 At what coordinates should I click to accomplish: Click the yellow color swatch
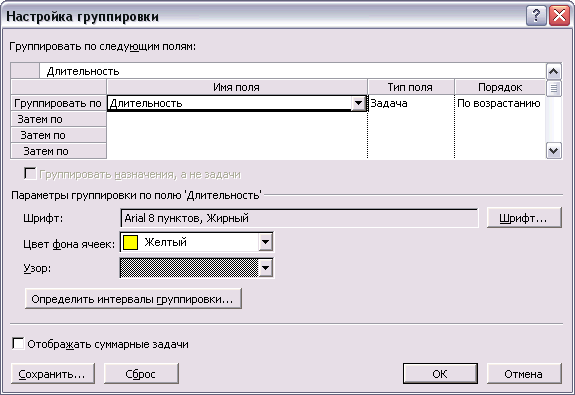point(131,242)
